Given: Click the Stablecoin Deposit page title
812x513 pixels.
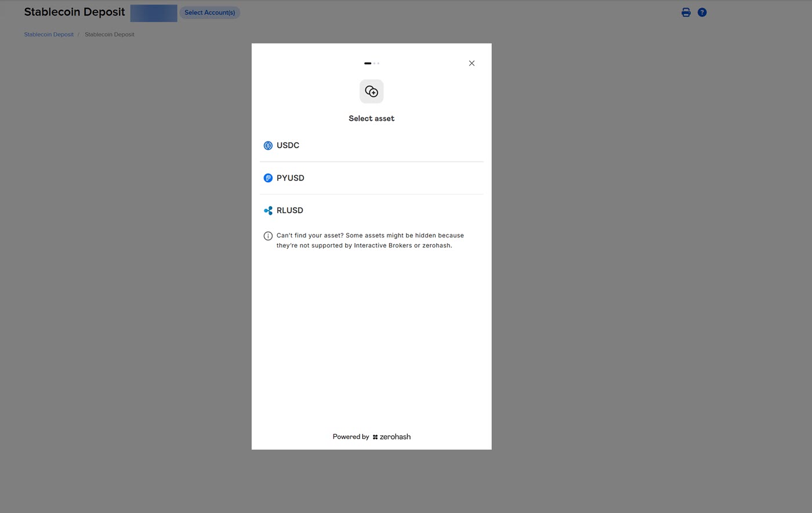Looking at the screenshot, I should pyautogui.click(x=74, y=12).
